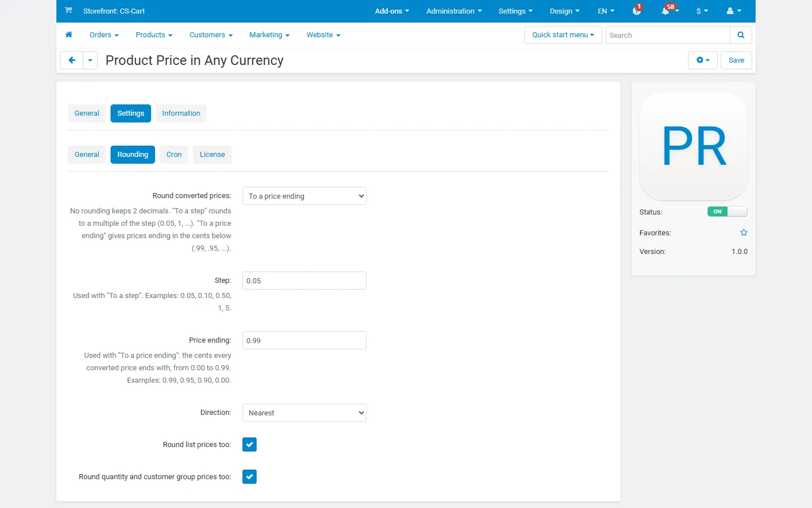Click the back arrow button
The height and width of the screenshot is (508, 812).
72,60
